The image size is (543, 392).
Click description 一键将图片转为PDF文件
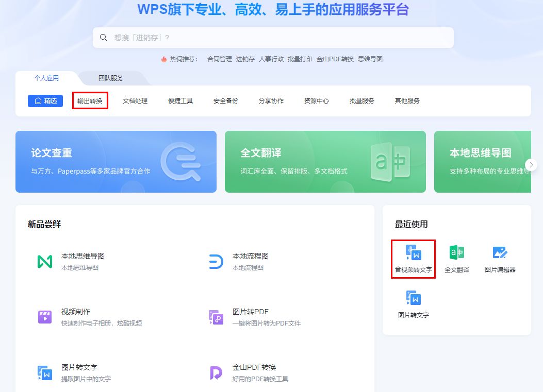(x=267, y=323)
